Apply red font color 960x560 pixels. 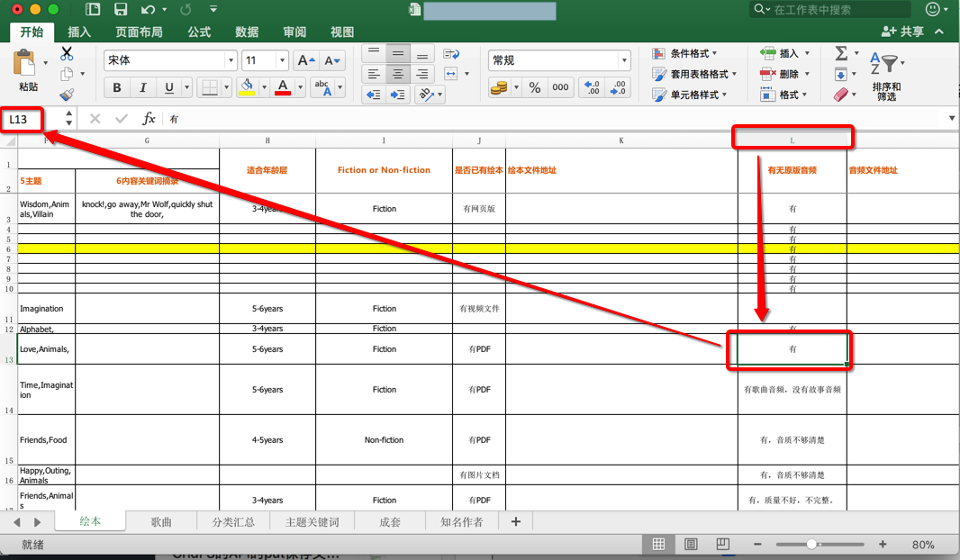(282, 87)
